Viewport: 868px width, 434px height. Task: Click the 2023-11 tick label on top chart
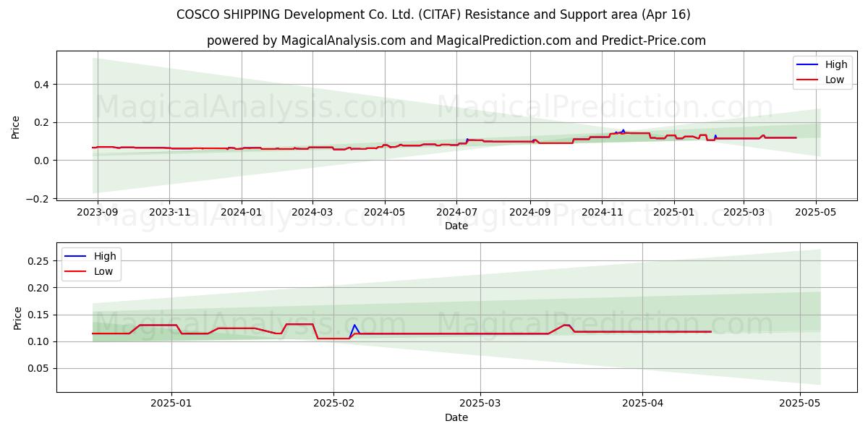click(169, 212)
